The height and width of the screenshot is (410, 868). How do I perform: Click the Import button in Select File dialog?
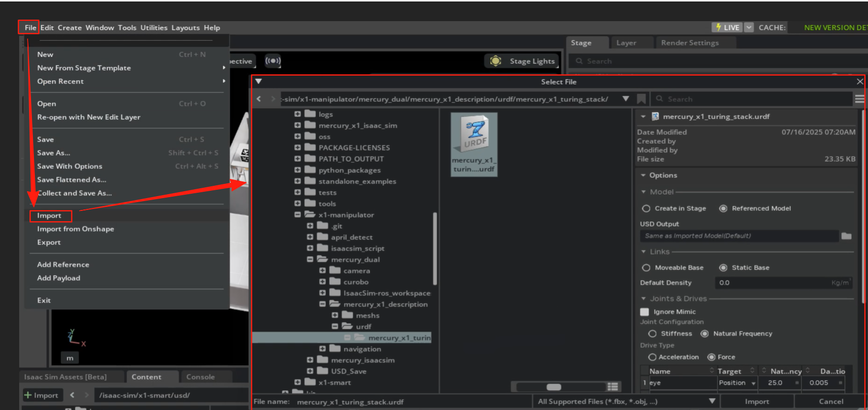(x=757, y=402)
